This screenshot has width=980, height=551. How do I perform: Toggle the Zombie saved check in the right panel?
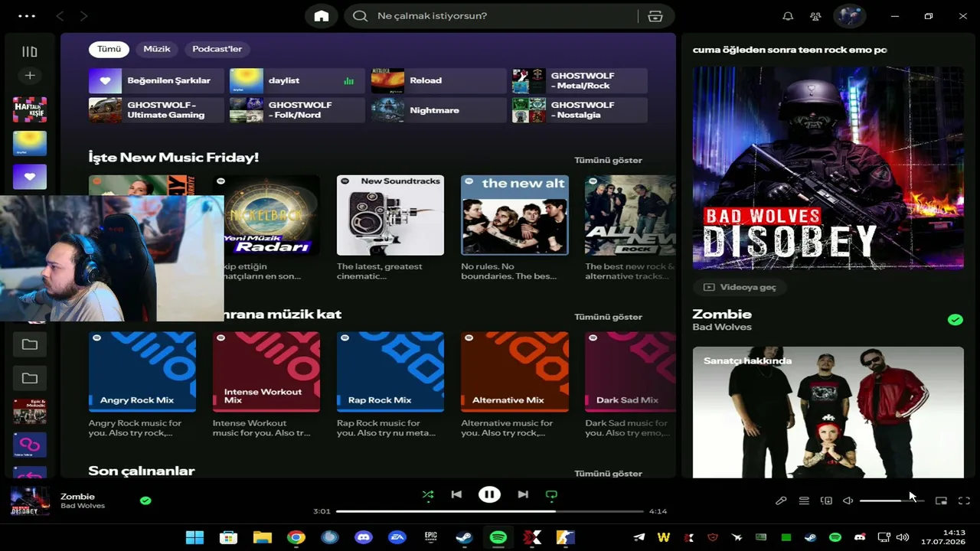955,320
